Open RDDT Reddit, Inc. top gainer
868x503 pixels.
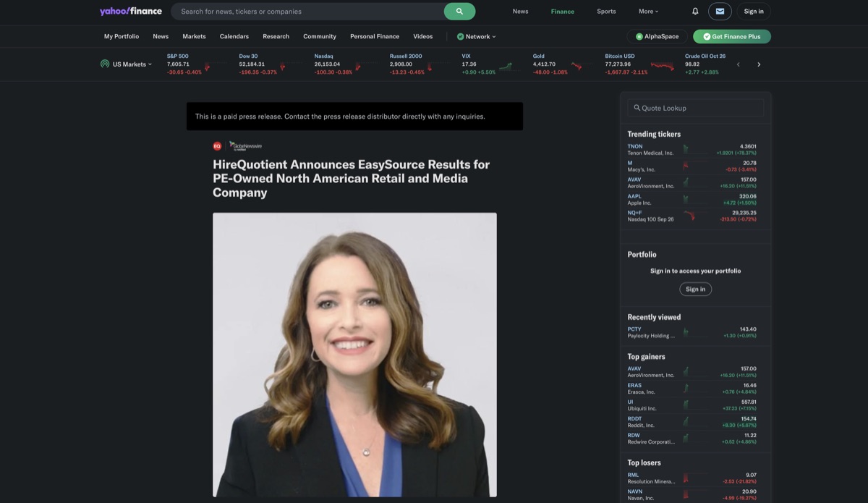[x=692, y=422]
